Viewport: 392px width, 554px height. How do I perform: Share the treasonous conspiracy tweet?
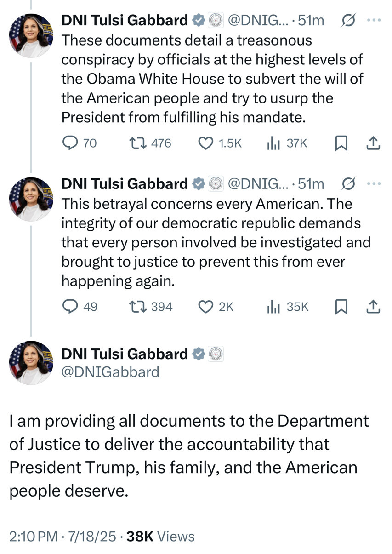point(373,144)
